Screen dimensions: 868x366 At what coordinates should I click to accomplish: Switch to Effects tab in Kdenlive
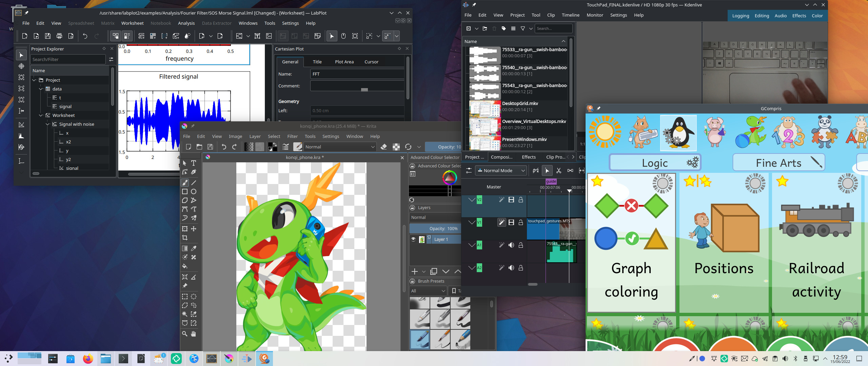pyautogui.click(x=529, y=157)
